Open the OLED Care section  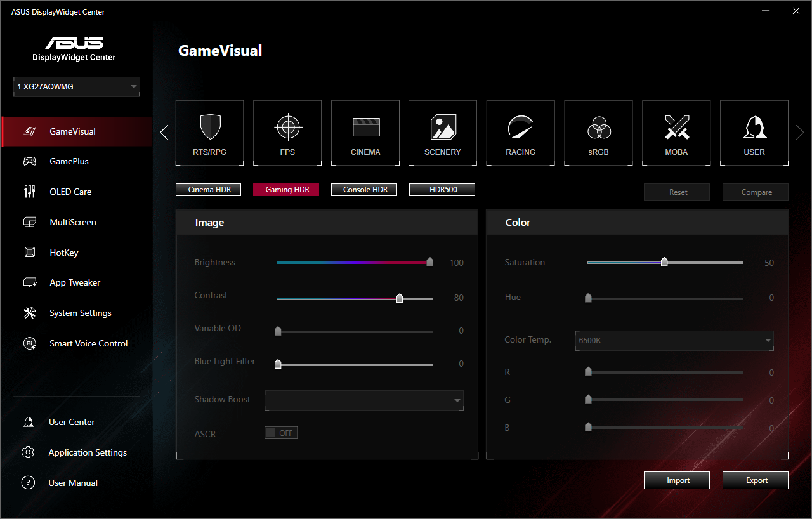click(70, 192)
